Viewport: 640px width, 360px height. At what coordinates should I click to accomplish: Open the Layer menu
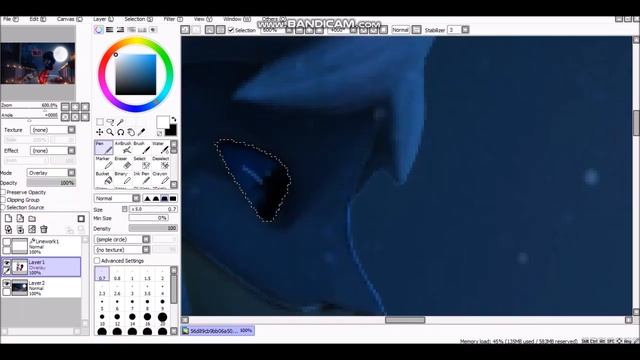pyautogui.click(x=103, y=19)
